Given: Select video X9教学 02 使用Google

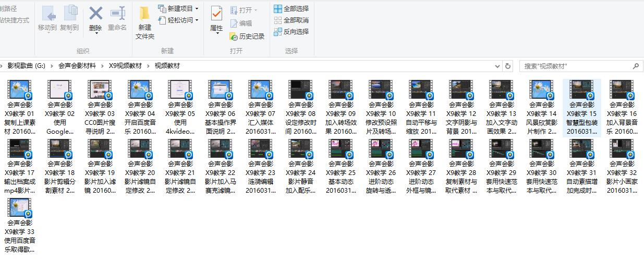Looking at the screenshot, I should point(60,108).
